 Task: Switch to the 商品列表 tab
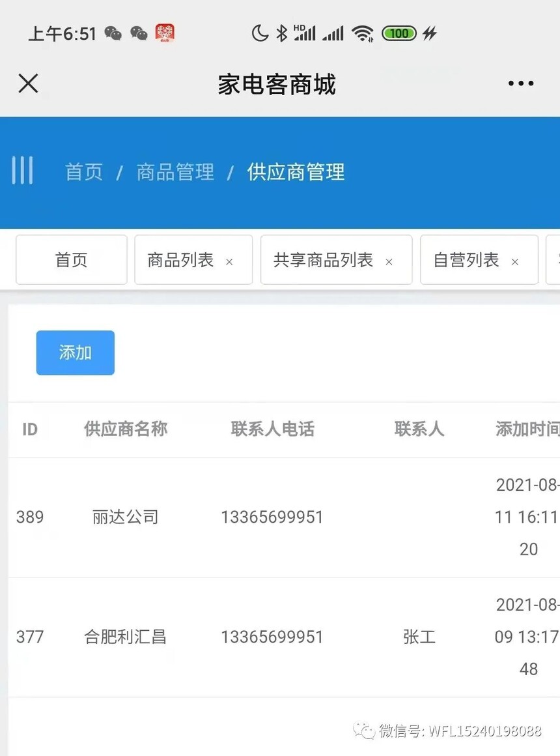[180, 260]
